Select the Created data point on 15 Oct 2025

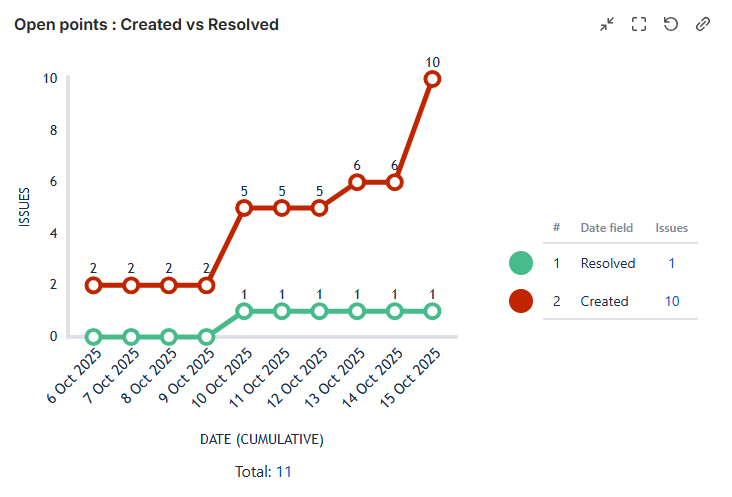(432, 78)
